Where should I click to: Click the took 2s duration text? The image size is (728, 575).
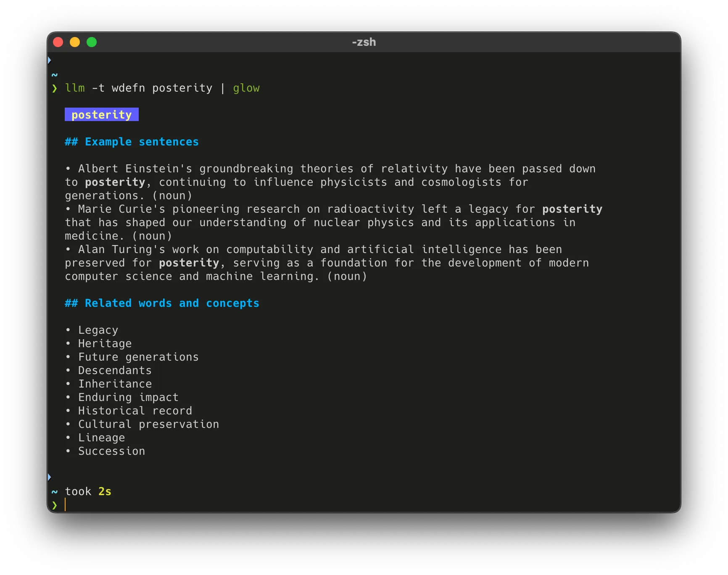pyautogui.click(x=87, y=491)
